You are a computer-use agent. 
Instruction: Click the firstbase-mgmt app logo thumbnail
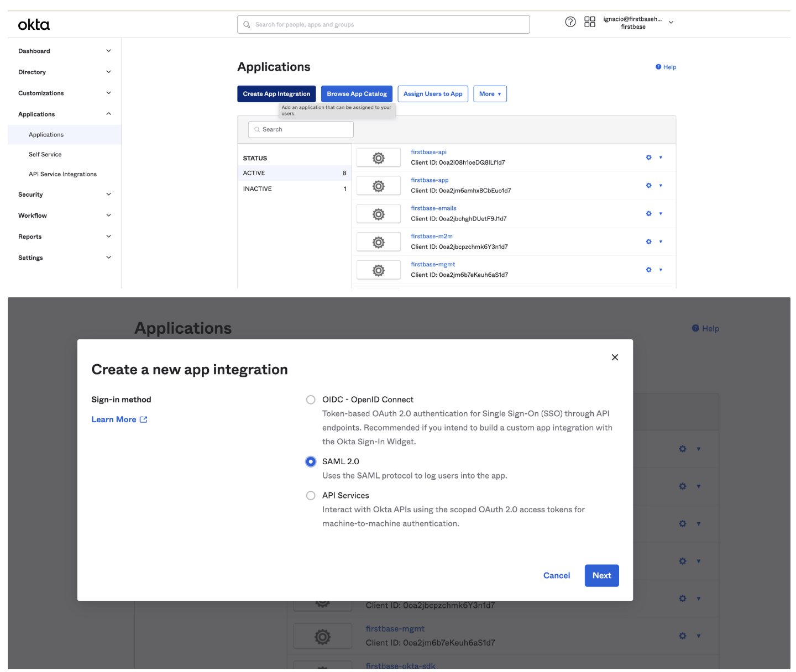coord(379,270)
